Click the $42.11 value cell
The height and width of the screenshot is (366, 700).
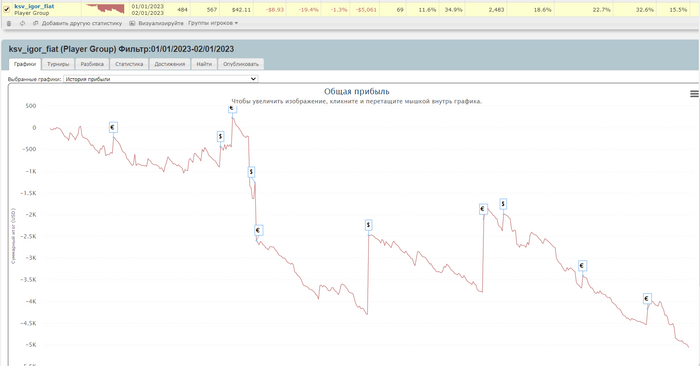click(x=238, y=9)
